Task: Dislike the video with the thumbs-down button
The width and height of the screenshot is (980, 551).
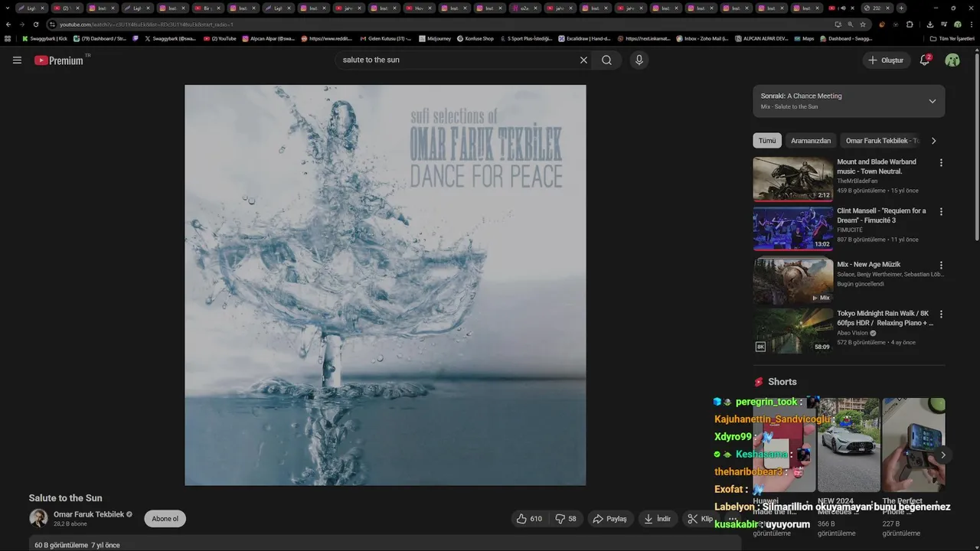Action: [x=567, y=519]
